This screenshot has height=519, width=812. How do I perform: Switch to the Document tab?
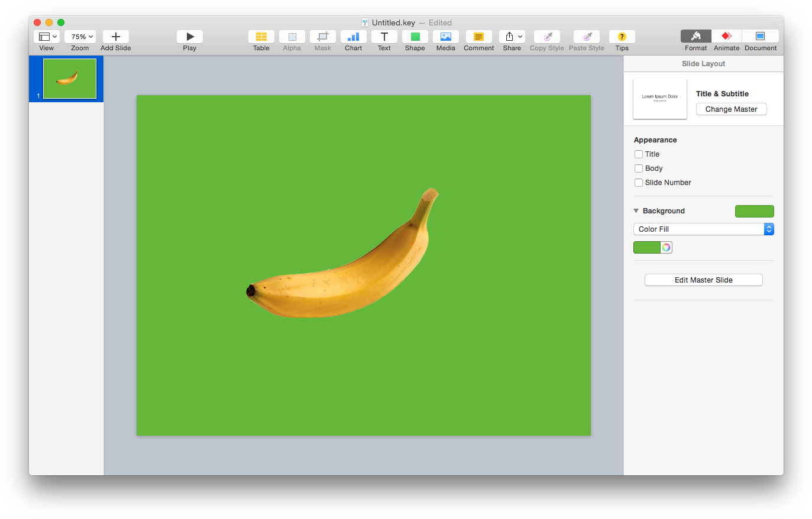coord(761,37)
